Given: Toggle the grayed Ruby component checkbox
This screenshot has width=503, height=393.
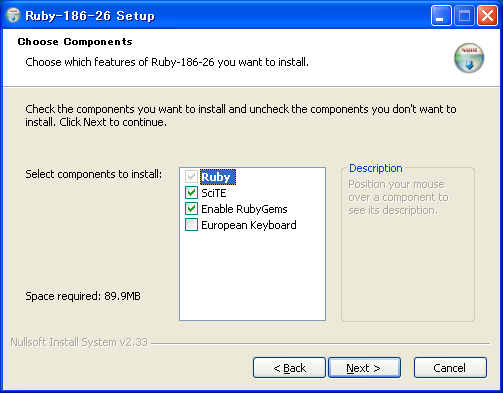Looking at the screenshot, I should click(191, 176).
